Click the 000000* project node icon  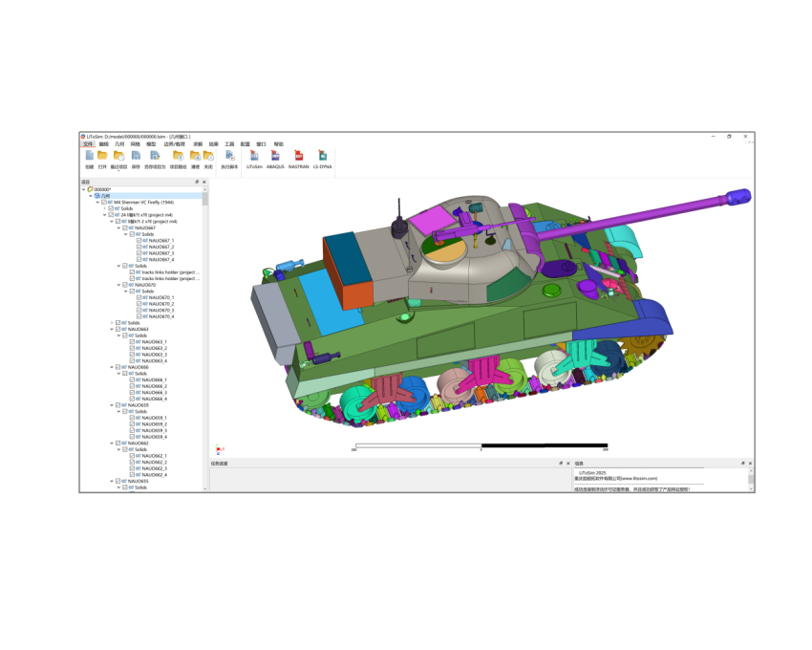tap(90, 189)
